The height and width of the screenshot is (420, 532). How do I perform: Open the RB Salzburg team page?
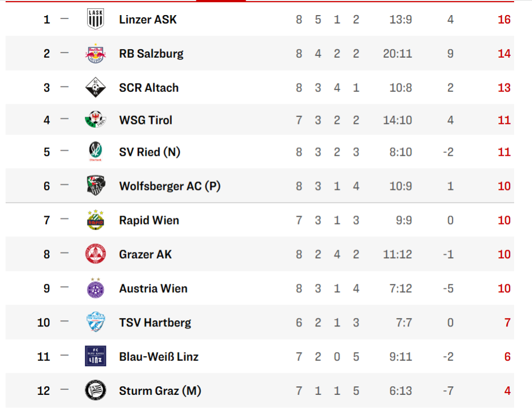(151, 54)
